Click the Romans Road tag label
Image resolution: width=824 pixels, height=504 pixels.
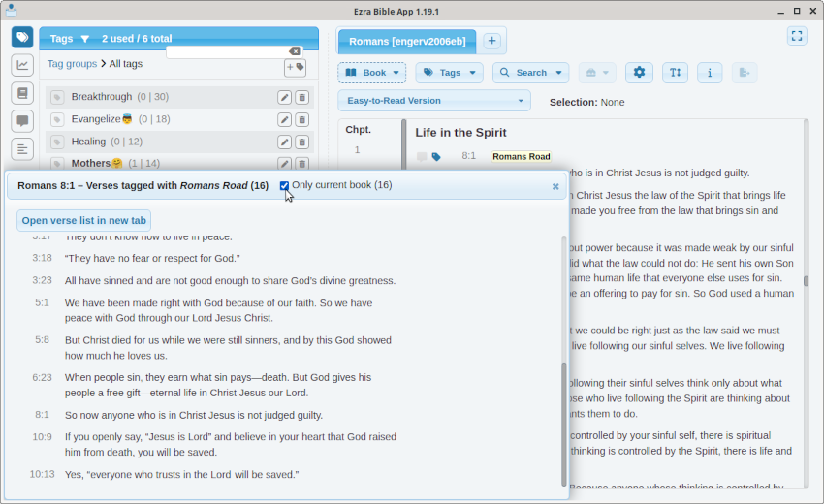(522, 157)
